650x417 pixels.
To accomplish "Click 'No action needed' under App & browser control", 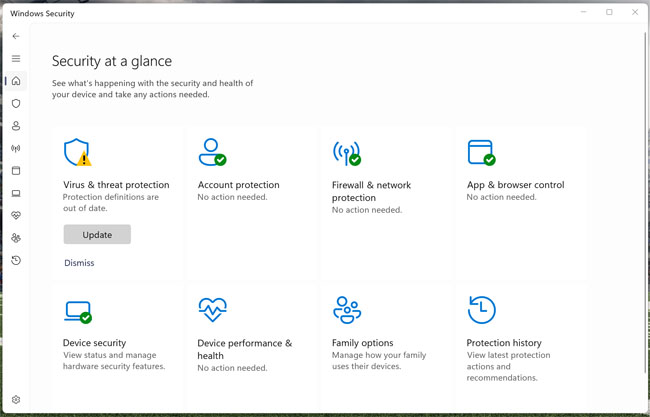I will pyautogui.click(x=502, y=197).
